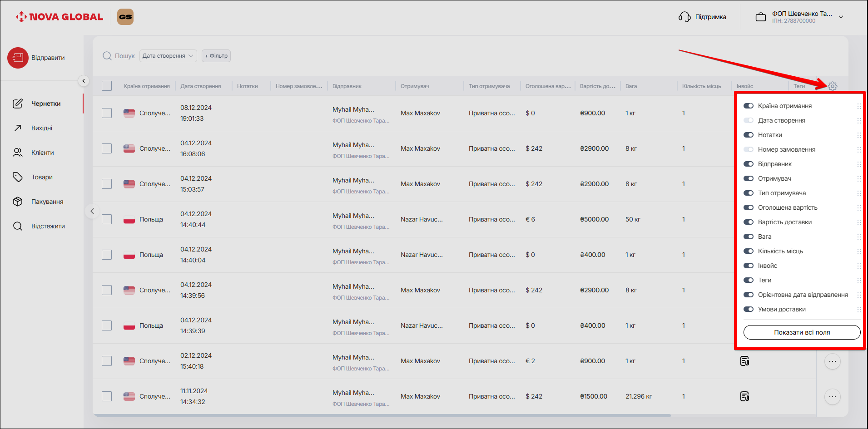Toggle the Нотатки column switch
Screen dimensions: 868x429
point(748,135)
